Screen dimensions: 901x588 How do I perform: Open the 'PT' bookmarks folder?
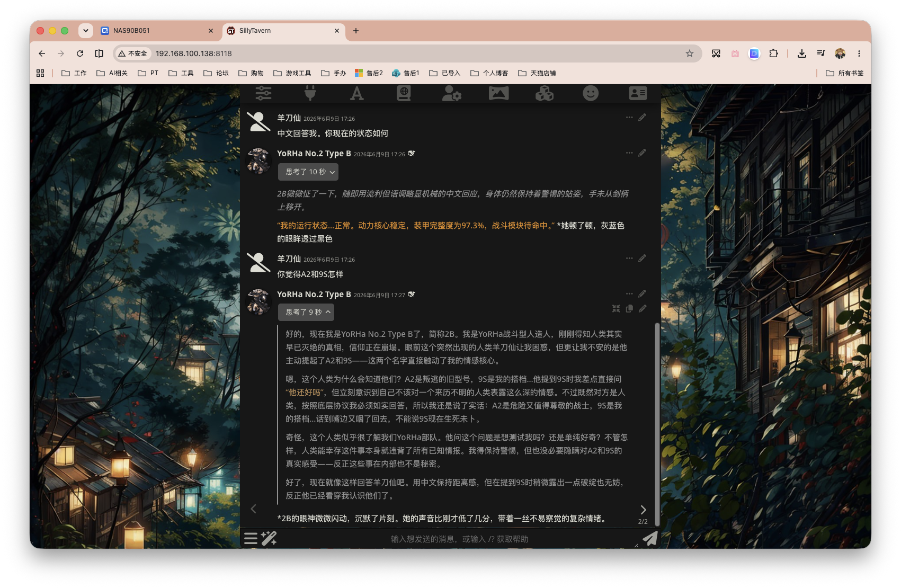[x=148, y=73]
